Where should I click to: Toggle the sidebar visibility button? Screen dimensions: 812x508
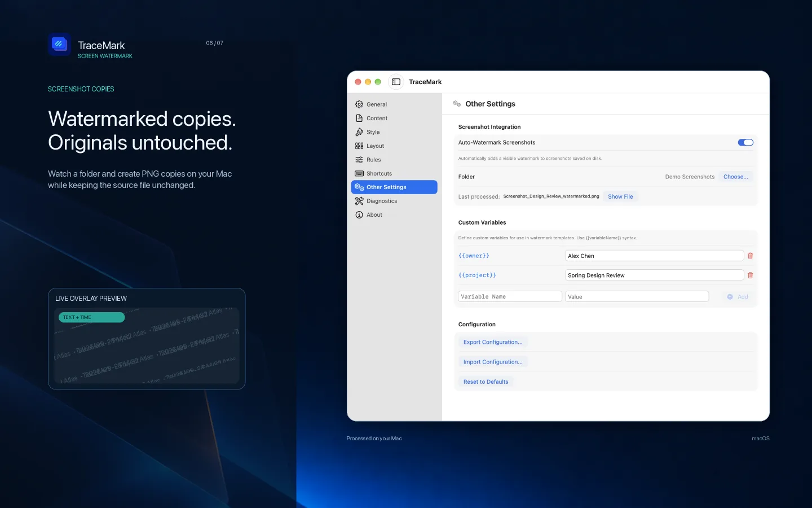396,82
